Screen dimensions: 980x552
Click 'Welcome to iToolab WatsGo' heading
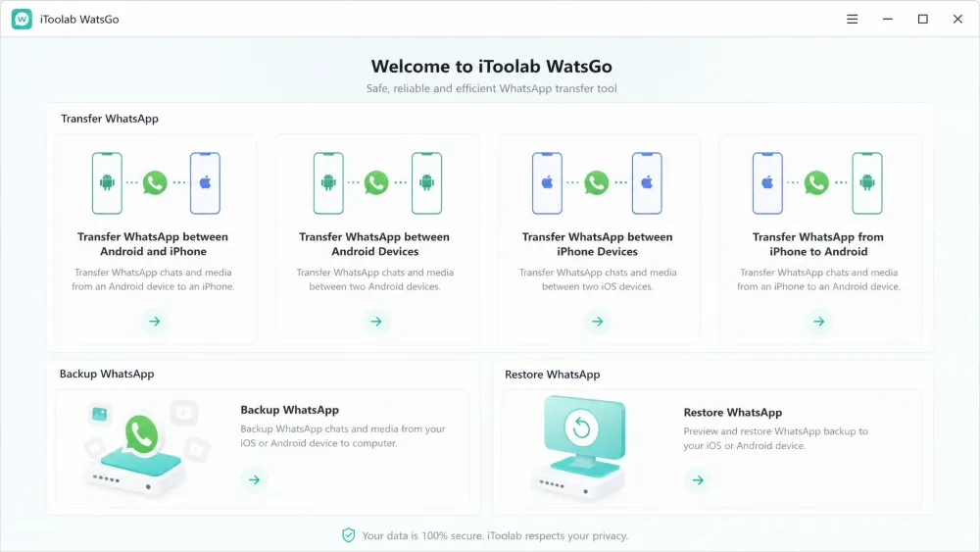click(x=491, y=67)
